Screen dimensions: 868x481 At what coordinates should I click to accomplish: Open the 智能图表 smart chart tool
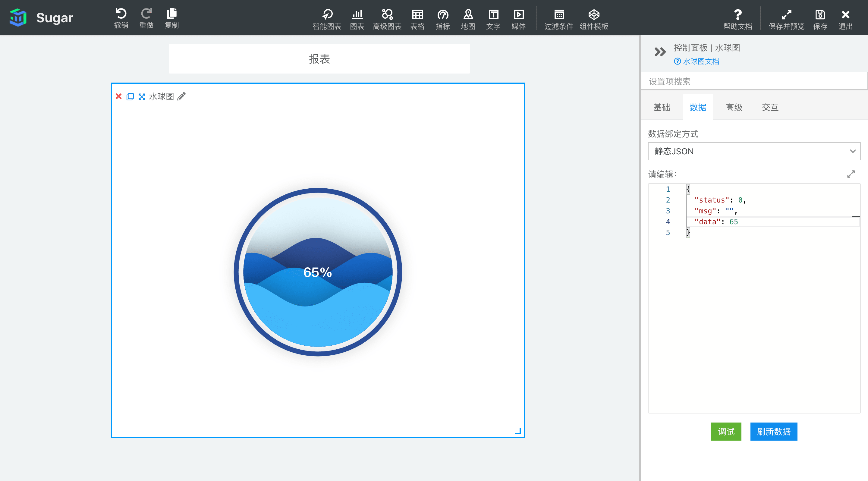tap(327, 19)
